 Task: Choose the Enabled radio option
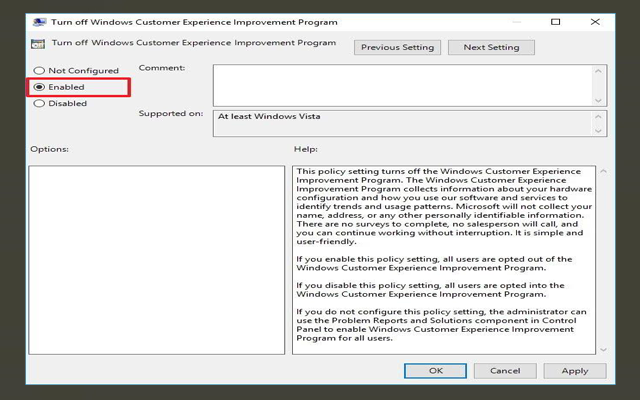(x=39, y=87)
